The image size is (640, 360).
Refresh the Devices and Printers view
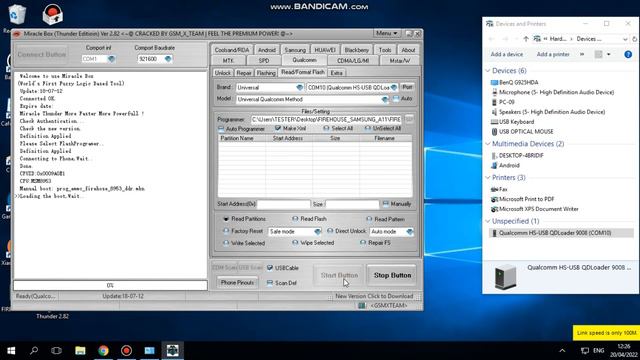634,39
